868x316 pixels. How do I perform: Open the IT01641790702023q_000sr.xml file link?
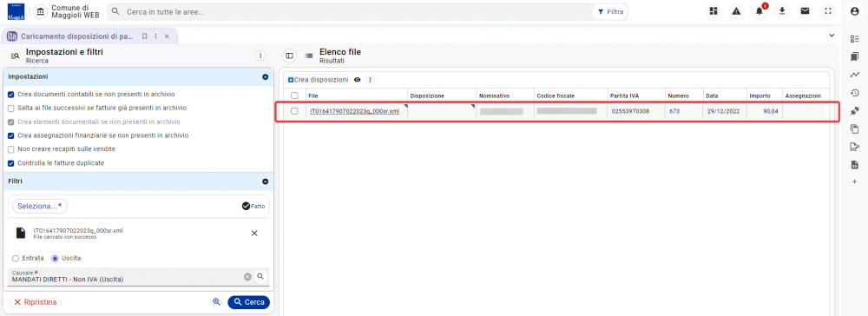click(x=354, y=111)
